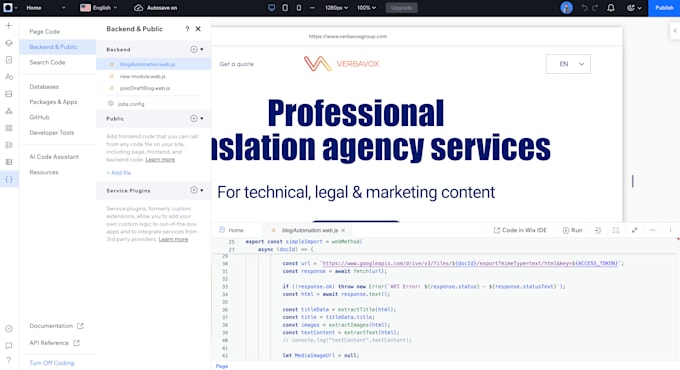This screenshot has height=370, width=680.
Task: Open the Pages panel icon in the left rail
Action: tap(9, 60)
